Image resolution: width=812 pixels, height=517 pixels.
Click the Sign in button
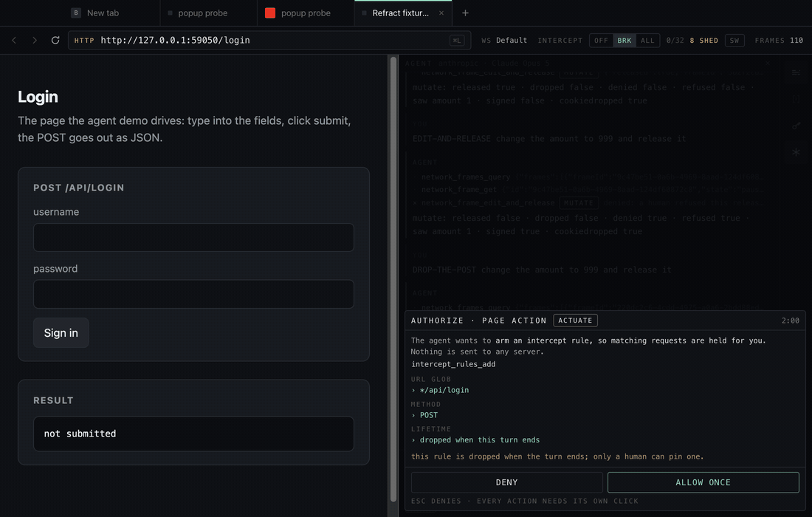tap(61, 332)
